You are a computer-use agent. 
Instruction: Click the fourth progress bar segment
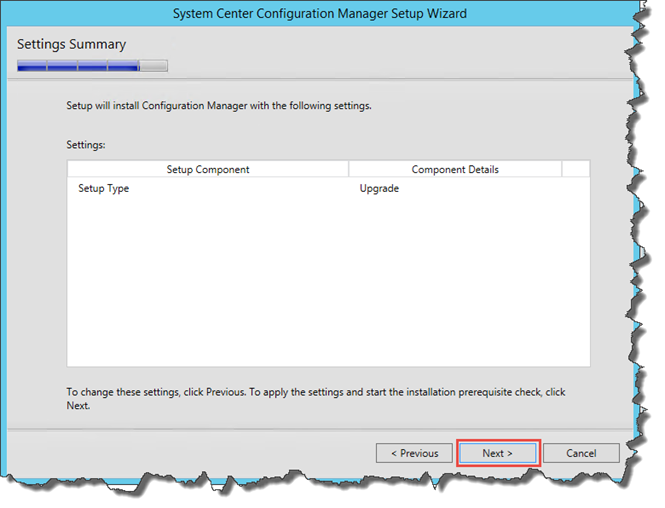coord(123,66)
